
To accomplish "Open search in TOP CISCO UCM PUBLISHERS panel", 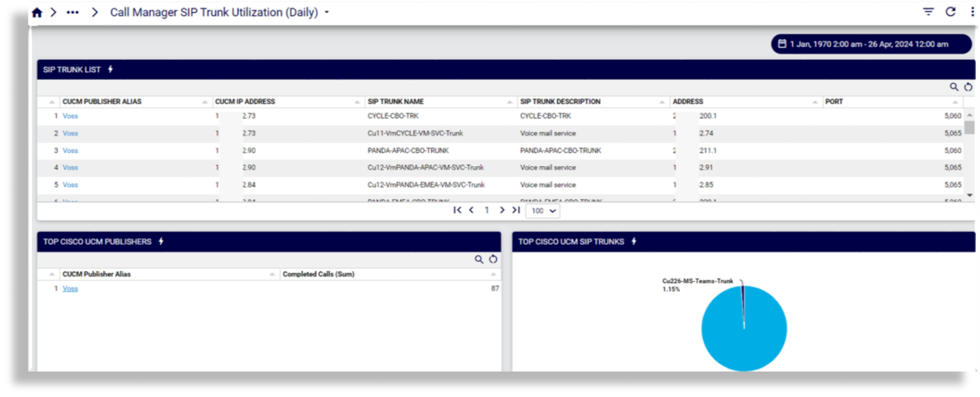I will [478, 259].
